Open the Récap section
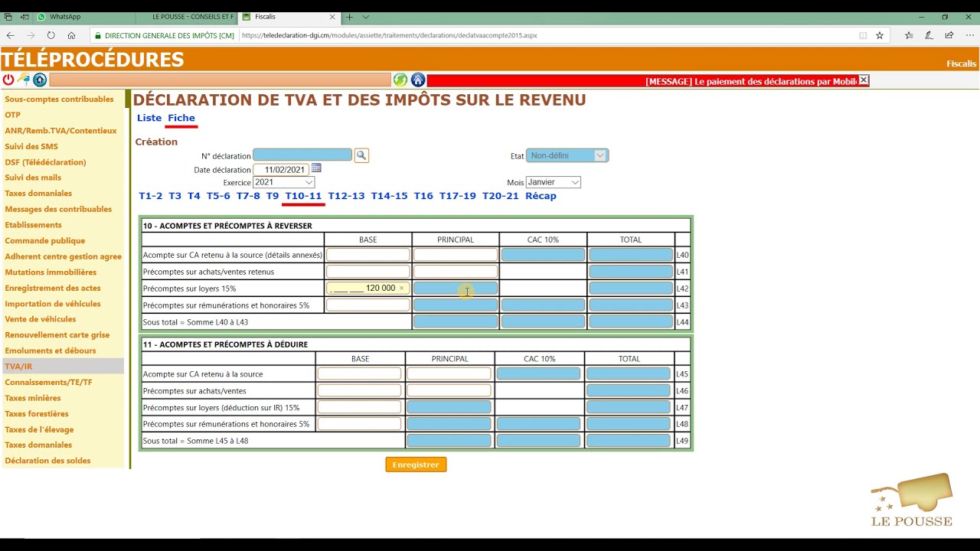The height and width of the screenshot is (551, 980). pos(541,196)
